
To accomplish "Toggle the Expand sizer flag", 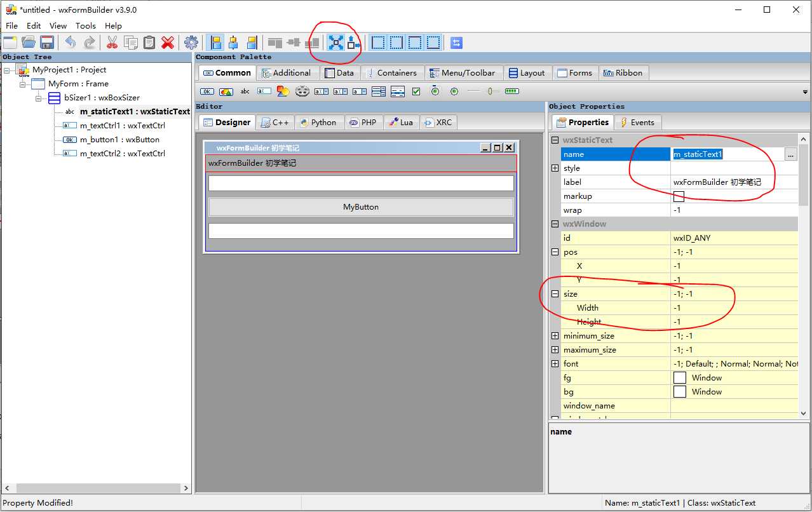I will coord(335,43).
